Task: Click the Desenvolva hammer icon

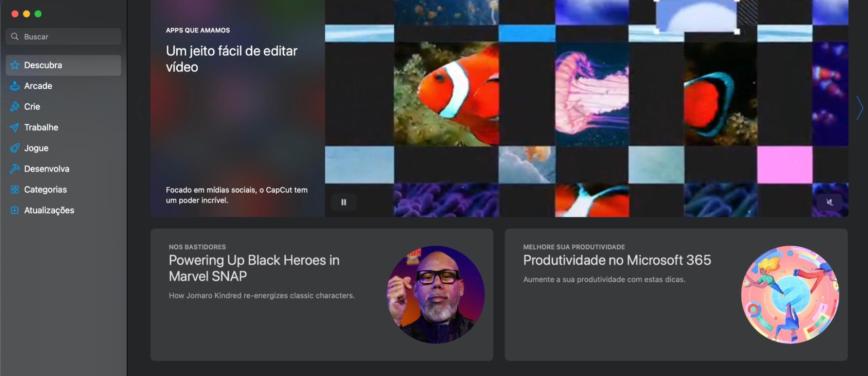Action: 15,169
